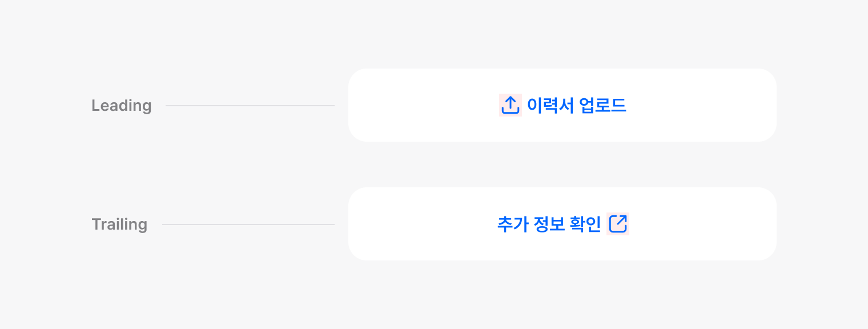Click the upload icon beside 이력서 업로드
868x329 pixels.
pyautogui.click(x=510, y=105)
